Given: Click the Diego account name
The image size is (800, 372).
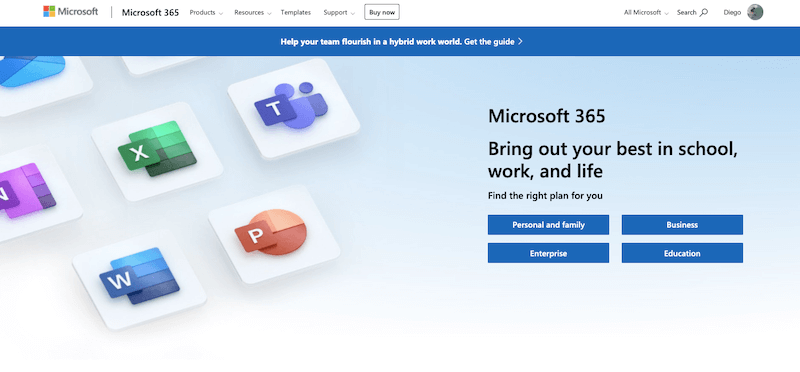Looking at the screenshot, I should [732, 12].
